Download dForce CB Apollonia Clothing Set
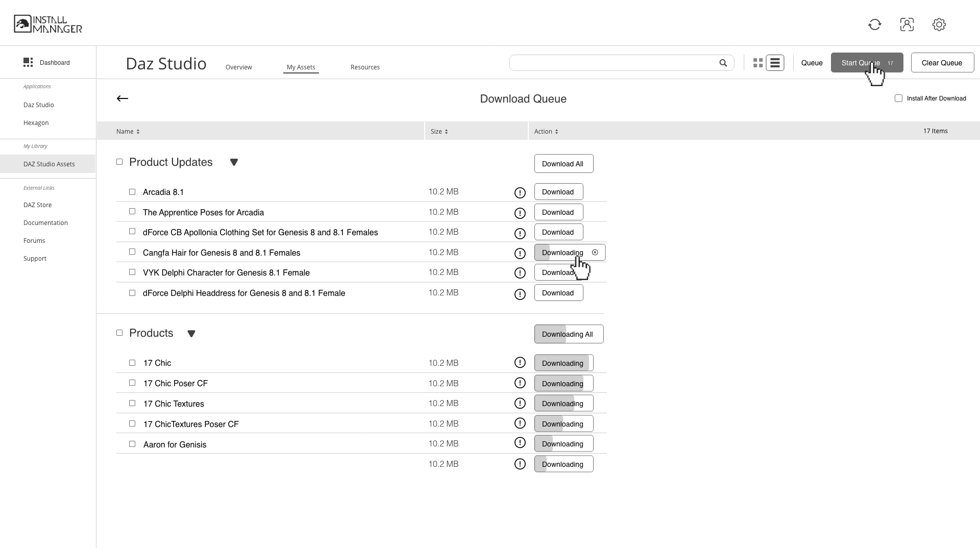The height and width of the screenshot is (550, 980). pyautogui.click(x=558, y=232)
